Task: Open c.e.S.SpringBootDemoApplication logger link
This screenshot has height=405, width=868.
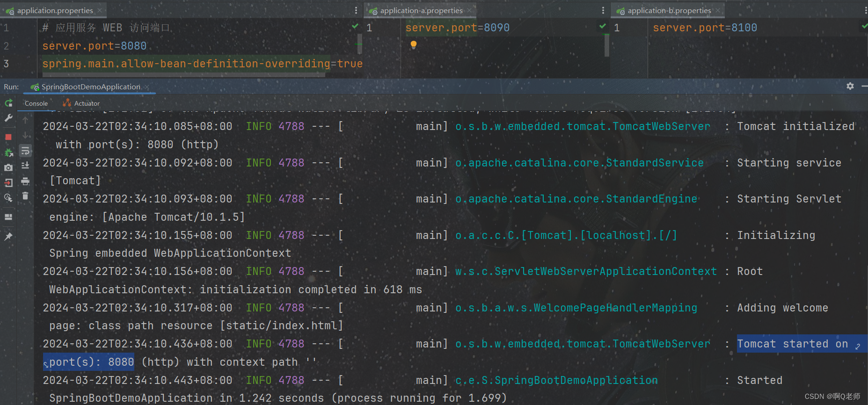Action: [557, 380]
